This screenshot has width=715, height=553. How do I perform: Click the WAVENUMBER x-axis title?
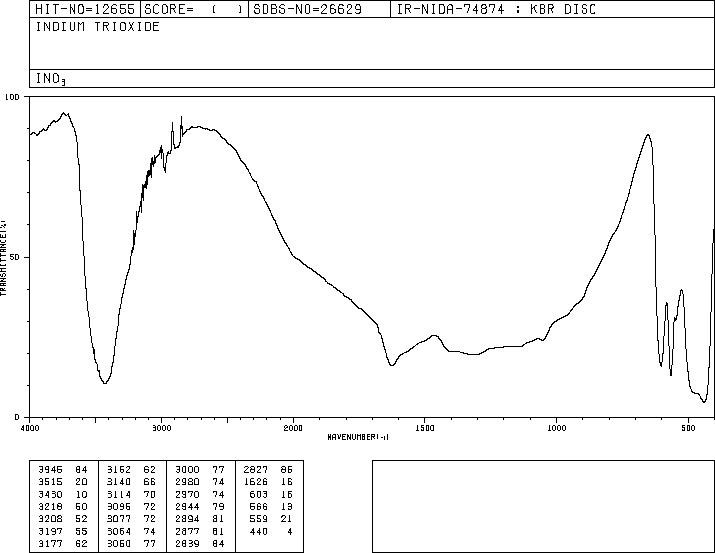click(358, 437)
